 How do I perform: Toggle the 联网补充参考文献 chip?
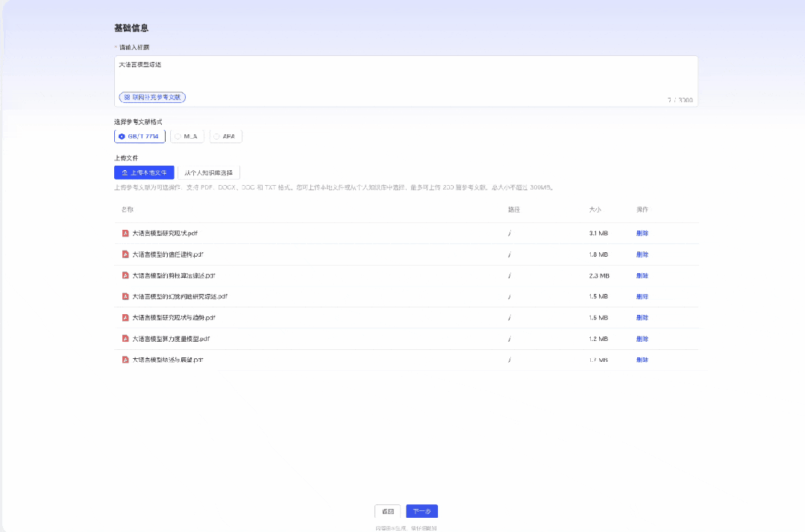pyautogui.click(x=152, y=97)
